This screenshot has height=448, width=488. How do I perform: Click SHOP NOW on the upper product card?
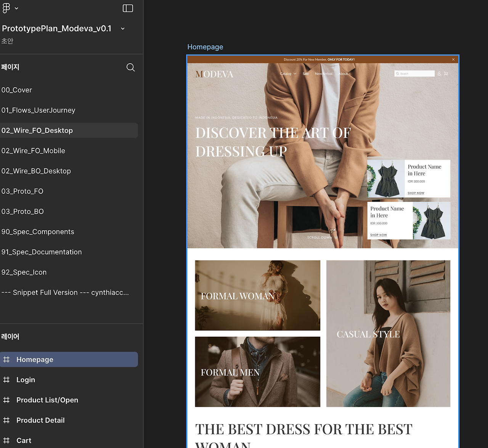tap(416, 193)
